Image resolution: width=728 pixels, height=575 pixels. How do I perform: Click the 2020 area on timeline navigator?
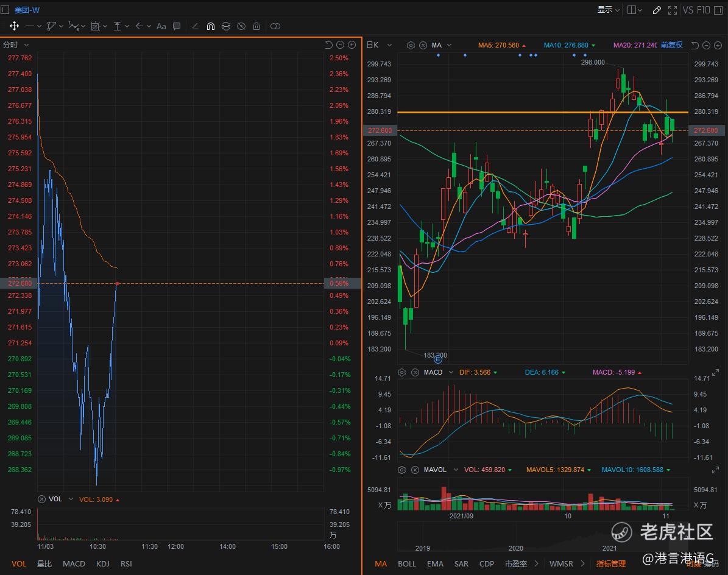(515, 548)
